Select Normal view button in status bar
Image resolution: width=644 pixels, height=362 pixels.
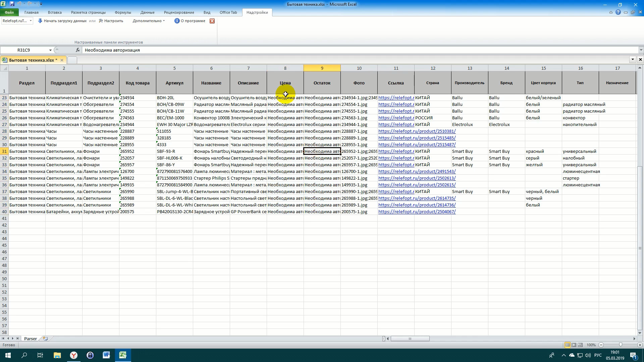point(568,345)
